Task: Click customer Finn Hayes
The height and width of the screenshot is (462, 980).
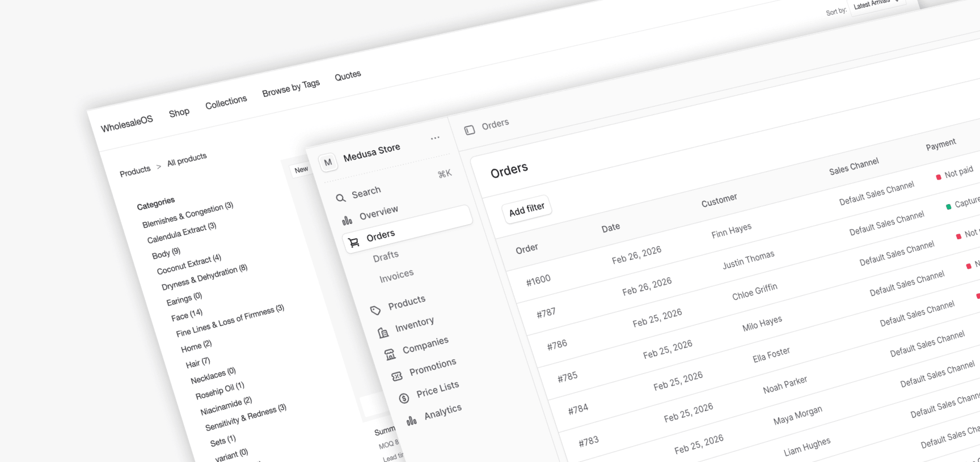Action: (731, 230)
